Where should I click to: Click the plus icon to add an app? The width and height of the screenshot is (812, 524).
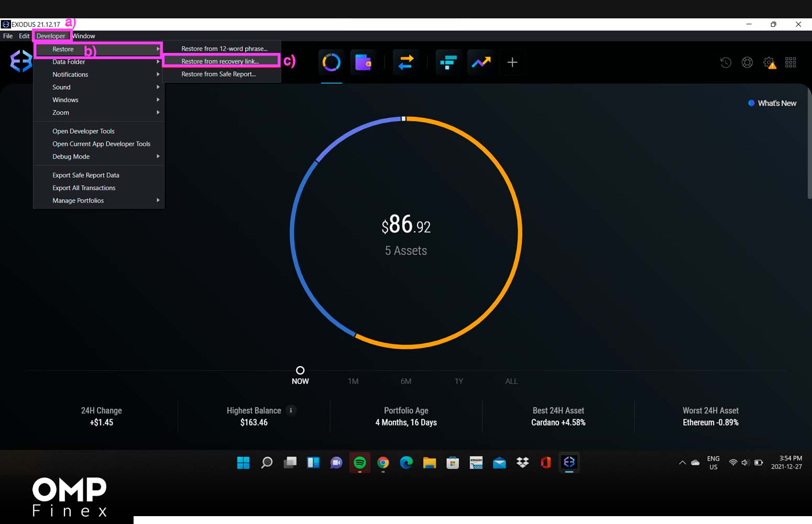pos(512,62)
